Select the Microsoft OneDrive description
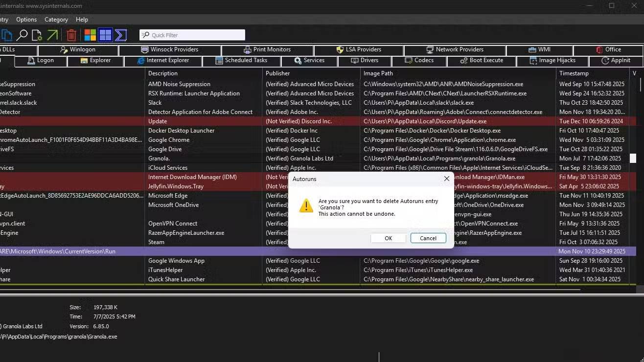 tap(173, 205)
